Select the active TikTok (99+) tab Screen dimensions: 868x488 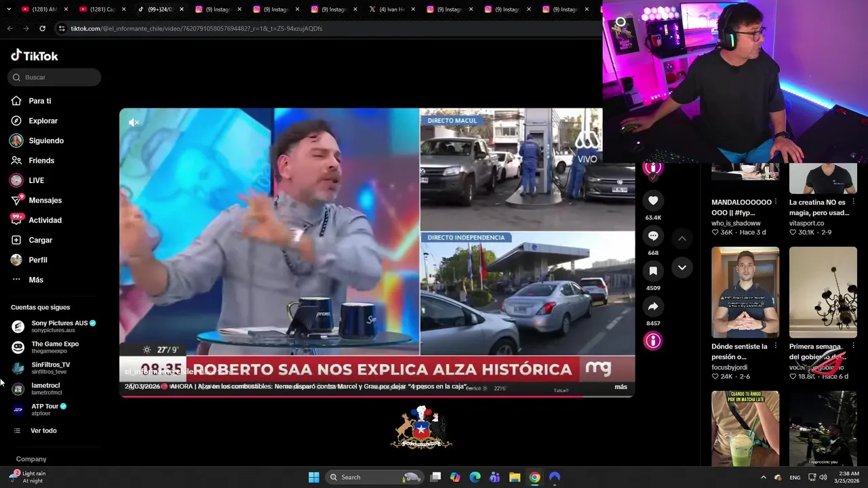point(160,9)
